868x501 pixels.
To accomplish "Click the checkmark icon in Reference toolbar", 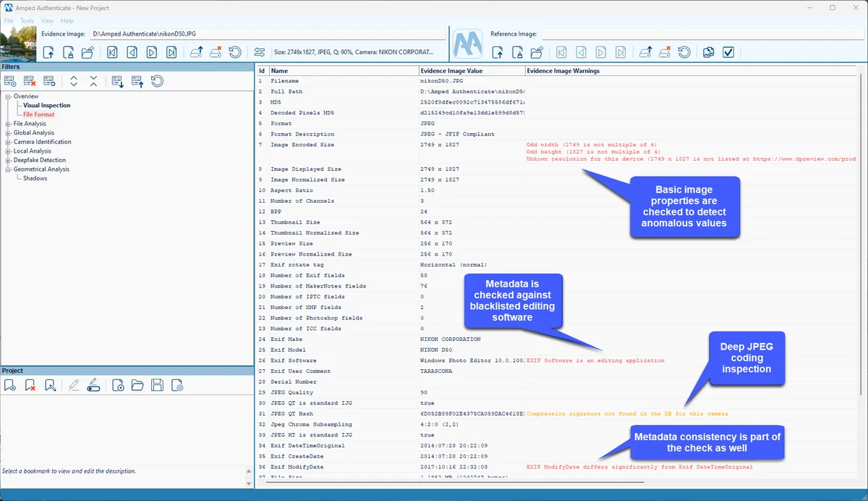I will 728,52.
